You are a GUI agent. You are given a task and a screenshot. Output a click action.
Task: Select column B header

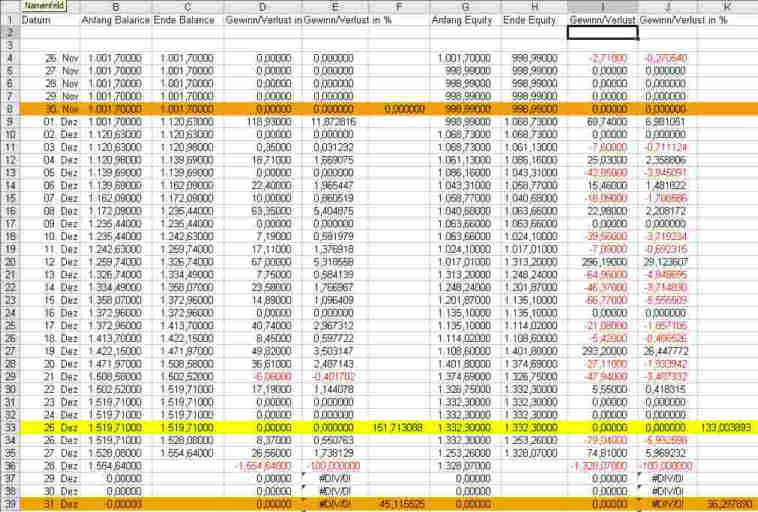coord(115,7)
